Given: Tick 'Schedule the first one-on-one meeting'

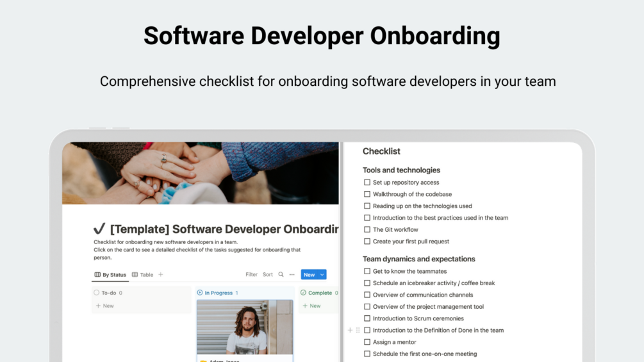Looking at the screenshot, I should tap(367, 354).
